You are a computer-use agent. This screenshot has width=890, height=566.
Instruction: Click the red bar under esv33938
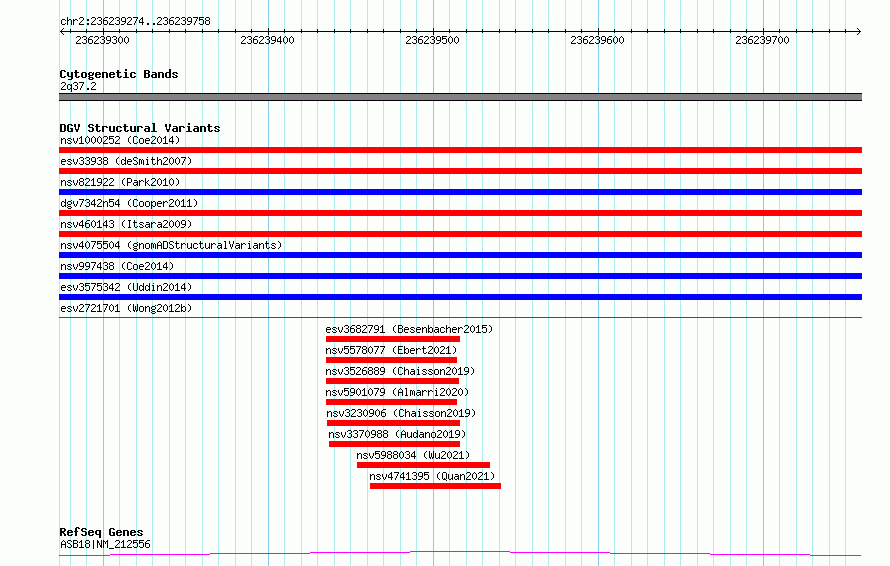point(460,171)
